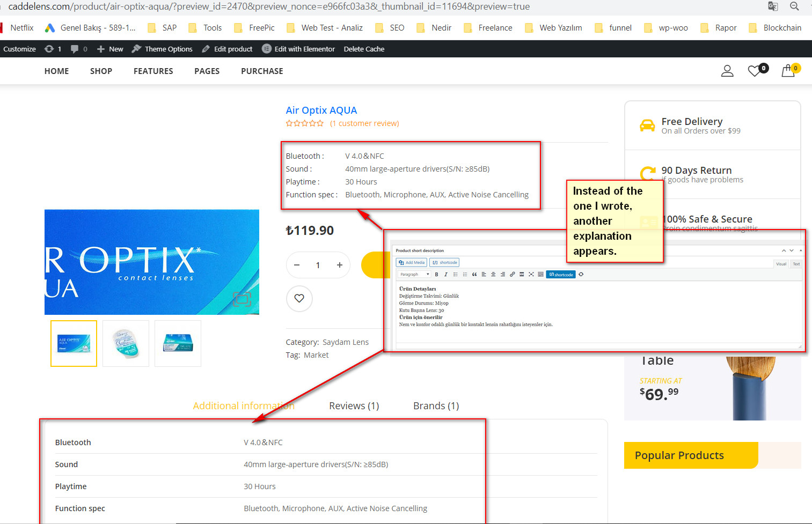The image size is (812, 524).
Task: Switch to Brands (1) tab
Action: [x=436, y=406]
